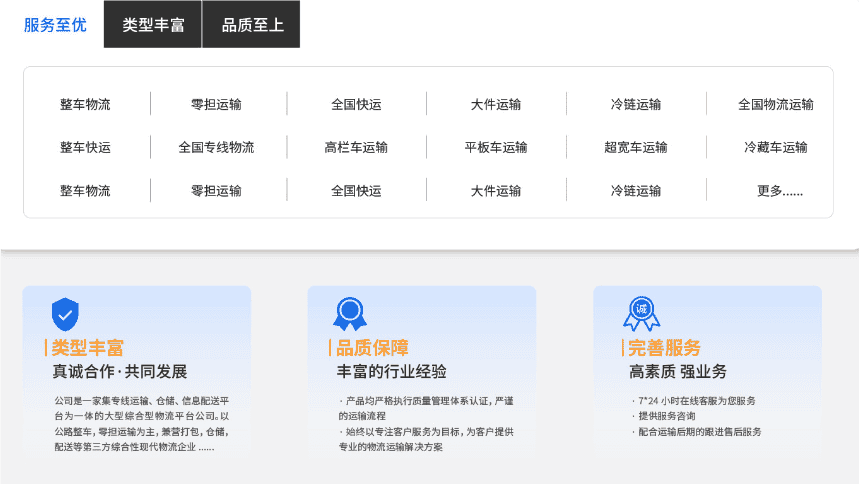
Task: Open the 全国物流运输 link
Action: (775, 104)
